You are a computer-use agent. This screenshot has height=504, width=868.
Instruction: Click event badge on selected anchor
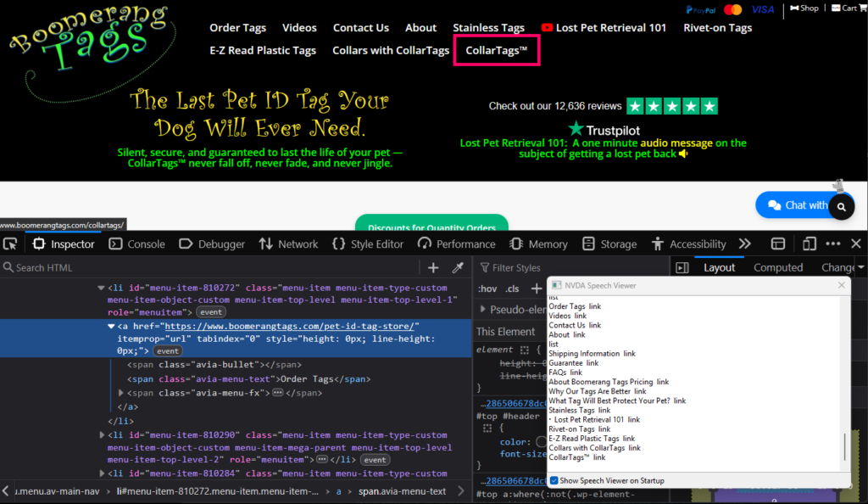tap(167, 351)
